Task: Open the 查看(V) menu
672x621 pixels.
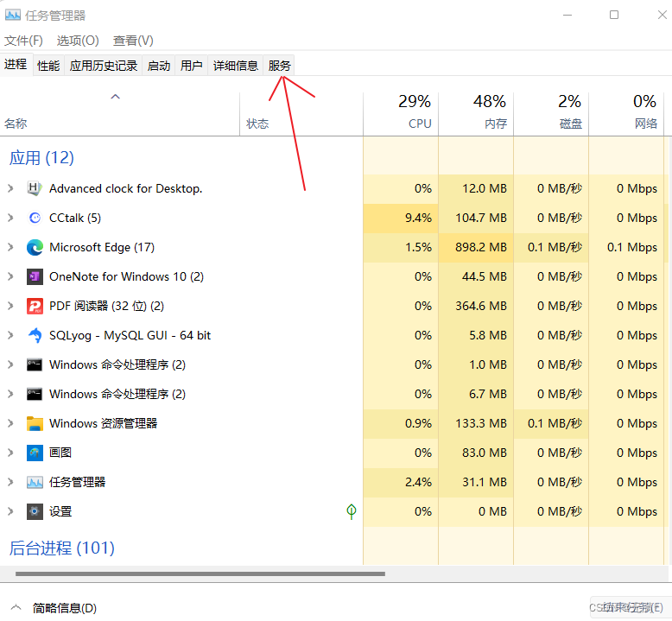Action: (x=133, y=41)
